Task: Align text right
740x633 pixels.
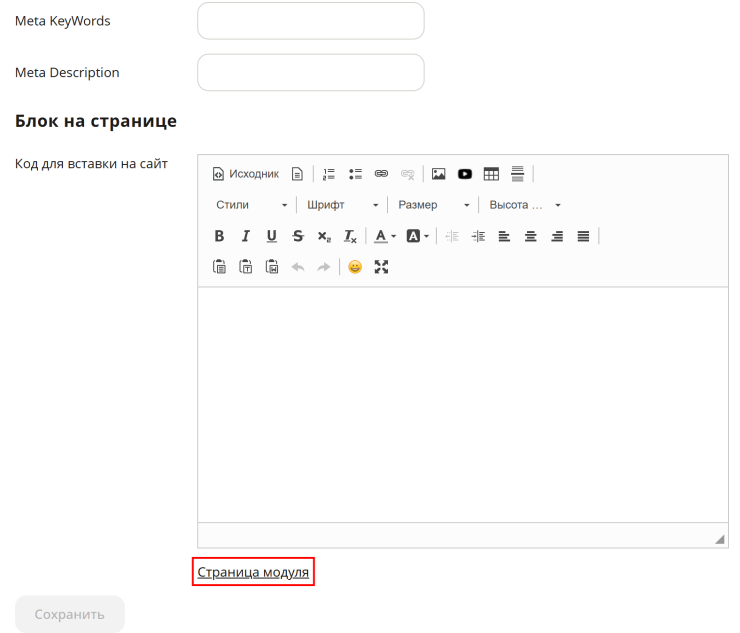Action: [557, 236]
